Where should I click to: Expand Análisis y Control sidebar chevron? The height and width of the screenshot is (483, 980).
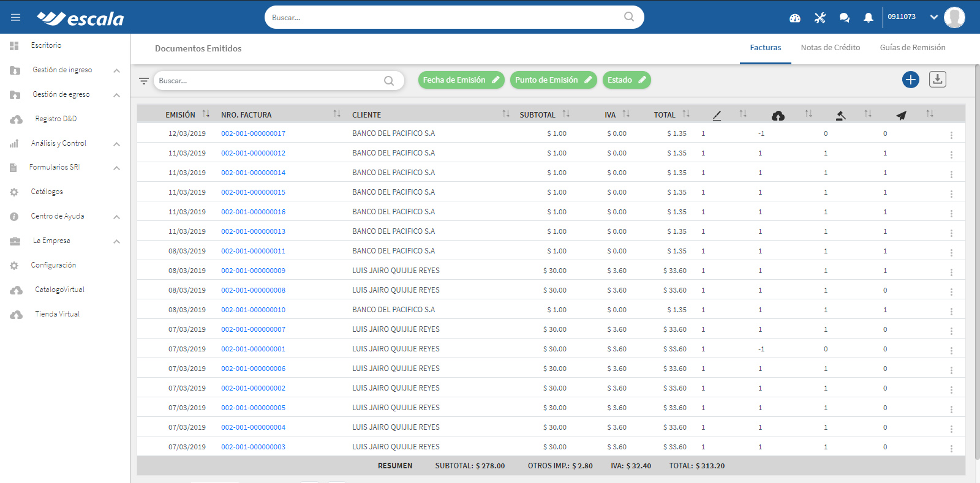[116, 144]
